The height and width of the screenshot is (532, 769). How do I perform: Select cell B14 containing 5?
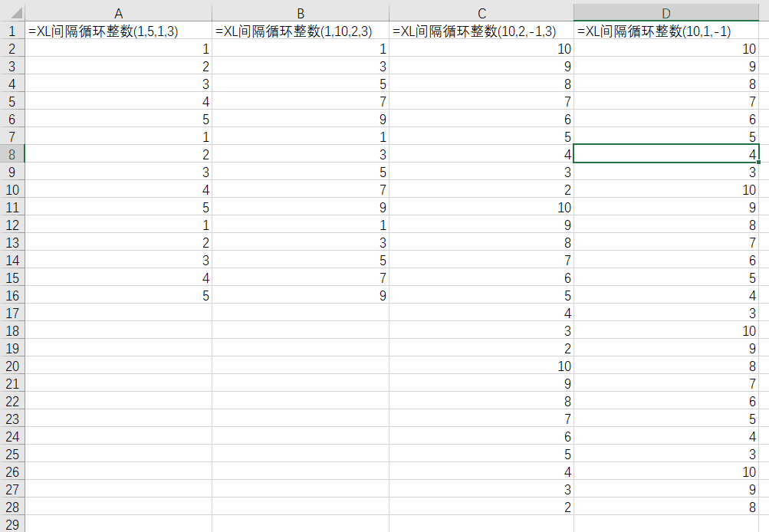click(x=301, y=260)
